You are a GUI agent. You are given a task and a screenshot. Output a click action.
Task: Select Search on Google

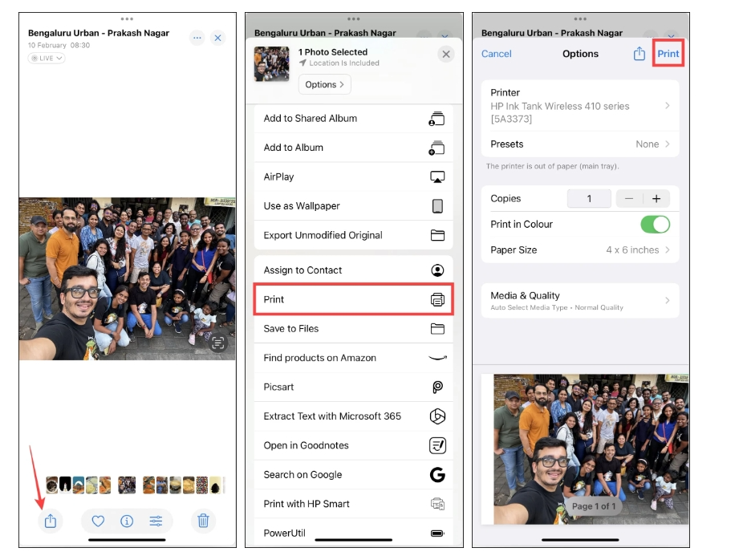[353, 475]
